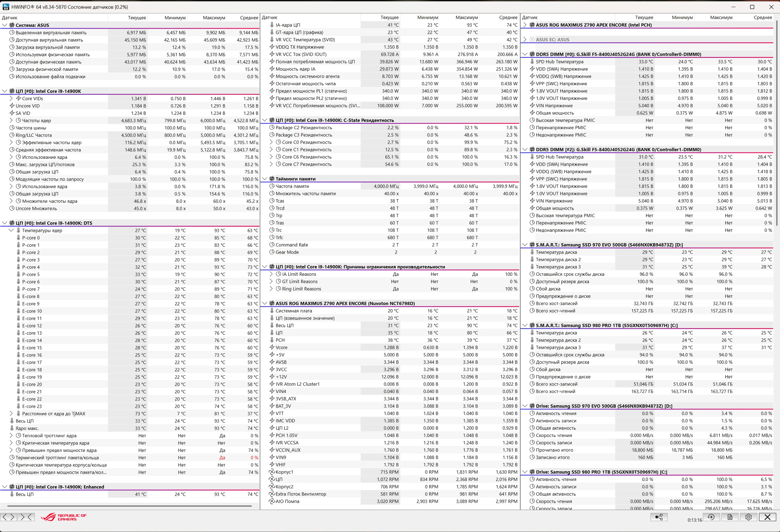The image size is (780, 532).
Task: Collapse the Тайминги памяти section
Action: 264,179
